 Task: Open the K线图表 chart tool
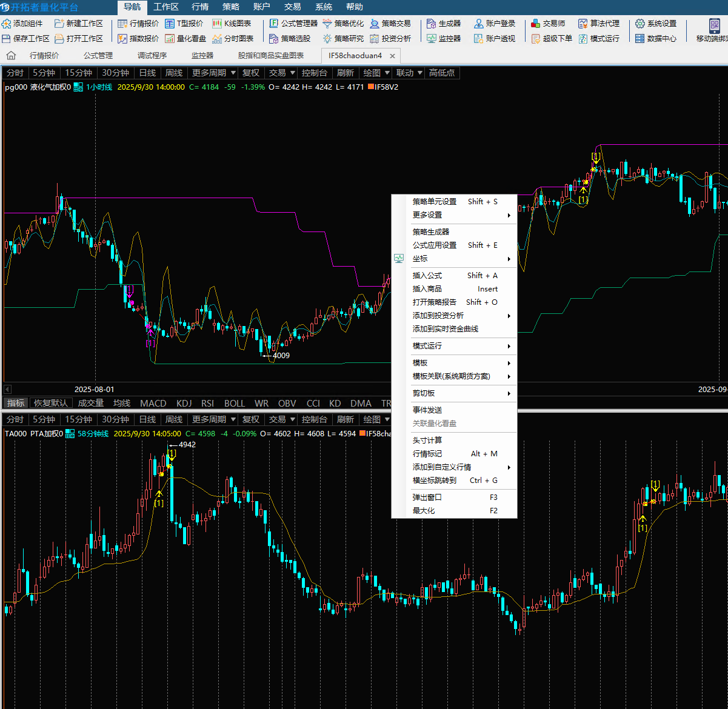pos(218,24)
